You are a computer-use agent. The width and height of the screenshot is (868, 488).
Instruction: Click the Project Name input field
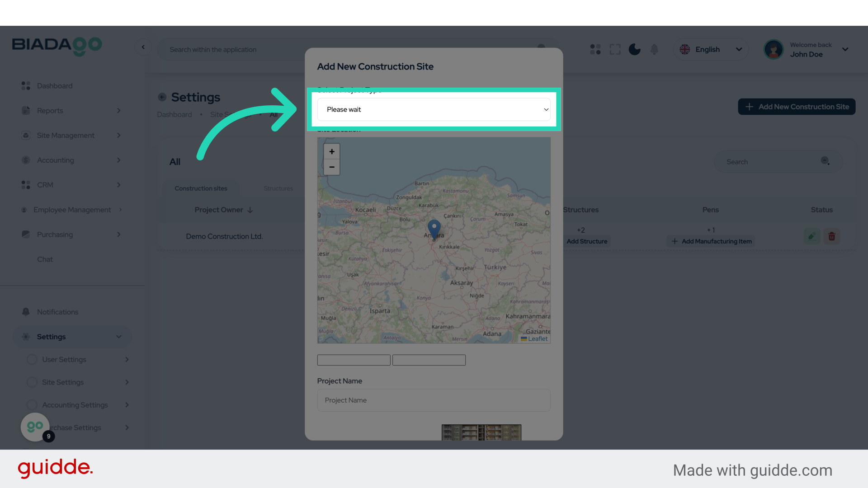(434, 400)
